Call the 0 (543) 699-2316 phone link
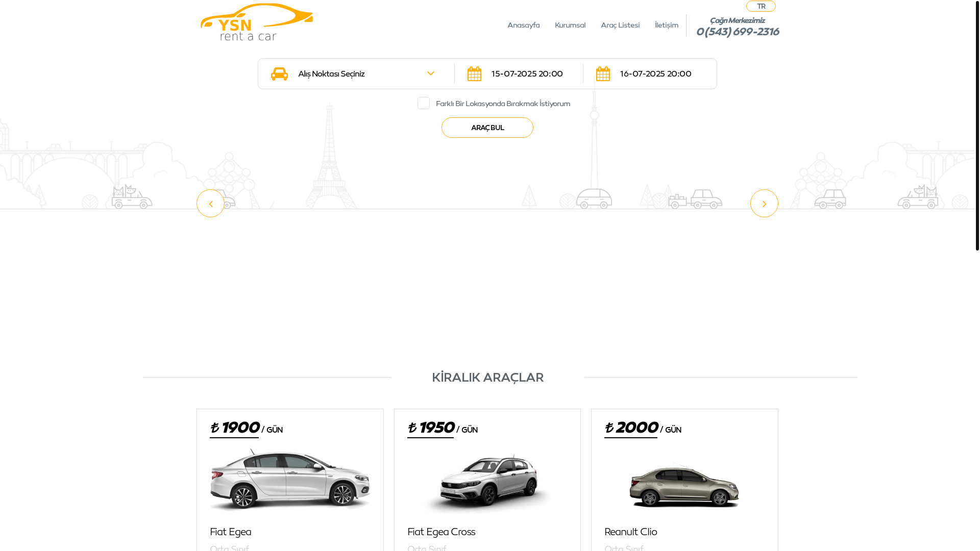This screenshot has width=980, height=551. [x=738, y=32]
